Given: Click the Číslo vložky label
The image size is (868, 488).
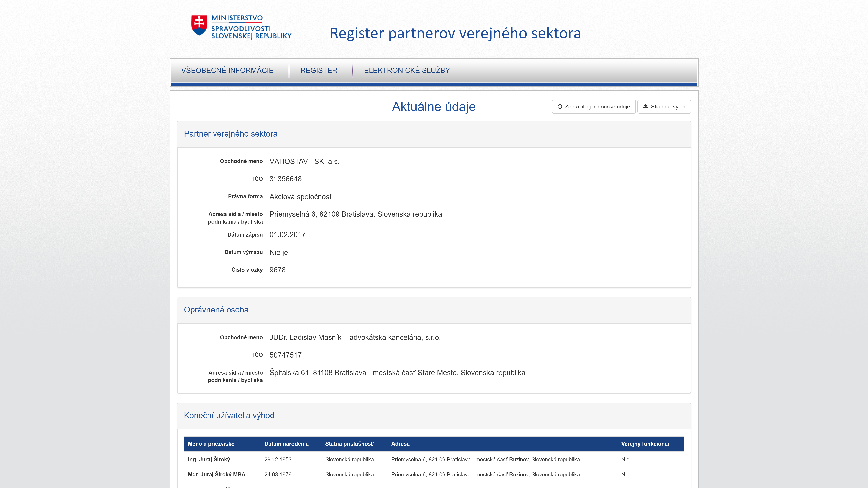Looking at the screenshot, I should tap(247, 270).
